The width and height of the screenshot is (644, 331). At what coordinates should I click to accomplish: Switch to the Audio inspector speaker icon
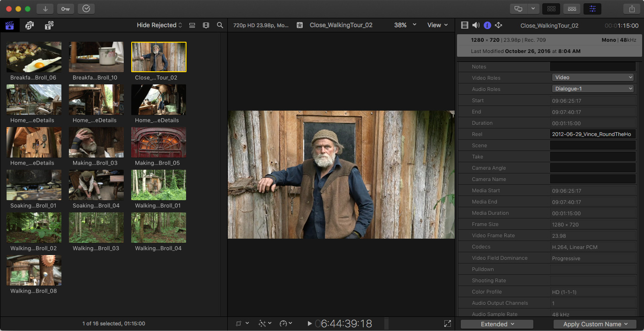476,25
